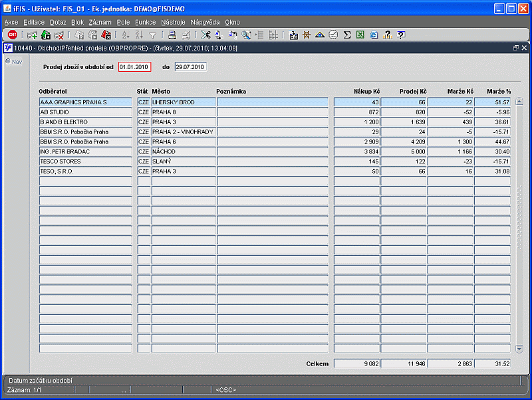Screen dimensions: 532x400
Task: Open the Funkce menu
Action: 145,22
